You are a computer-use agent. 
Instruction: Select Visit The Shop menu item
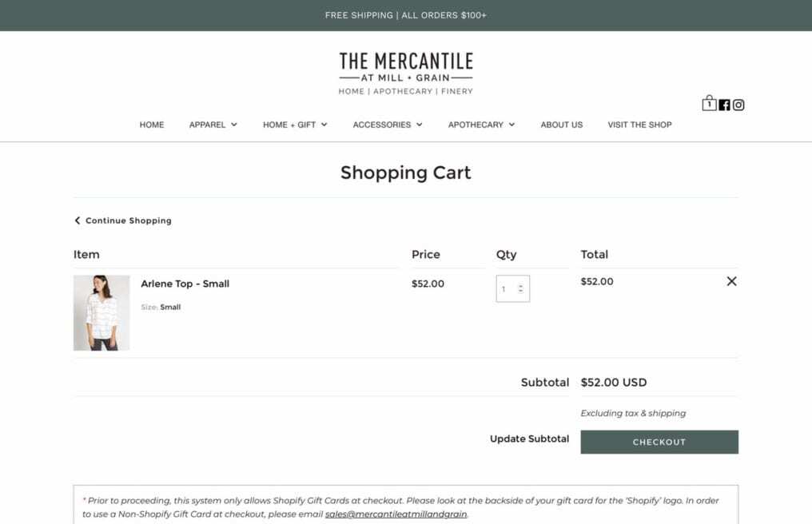click(x=639, y=125)
